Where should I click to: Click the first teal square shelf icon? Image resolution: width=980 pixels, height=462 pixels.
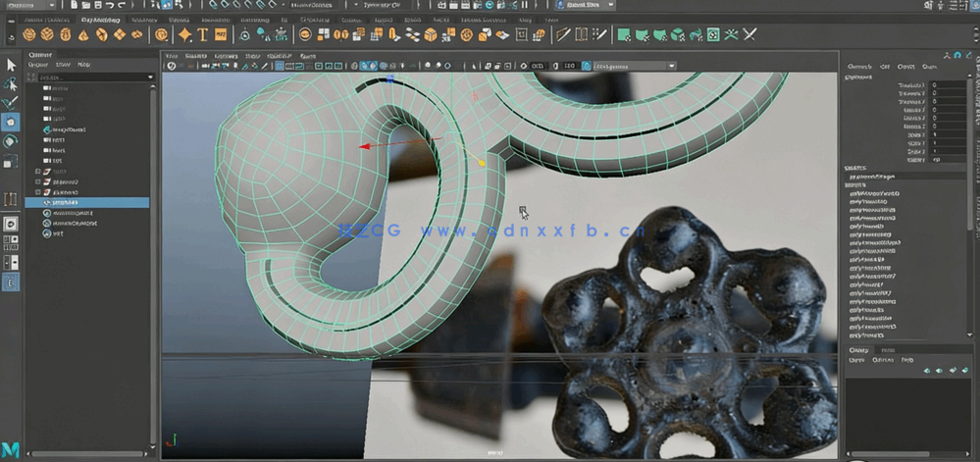pos(623,34)
